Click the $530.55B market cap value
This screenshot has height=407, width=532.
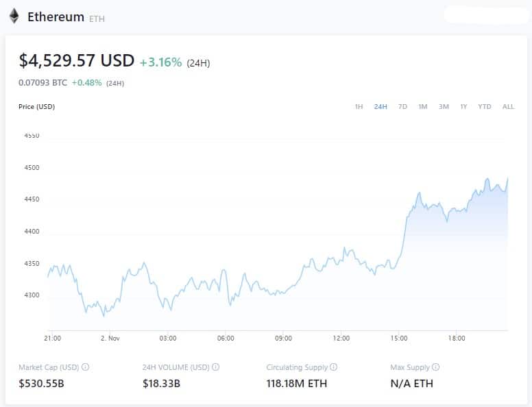pos(41,384)
